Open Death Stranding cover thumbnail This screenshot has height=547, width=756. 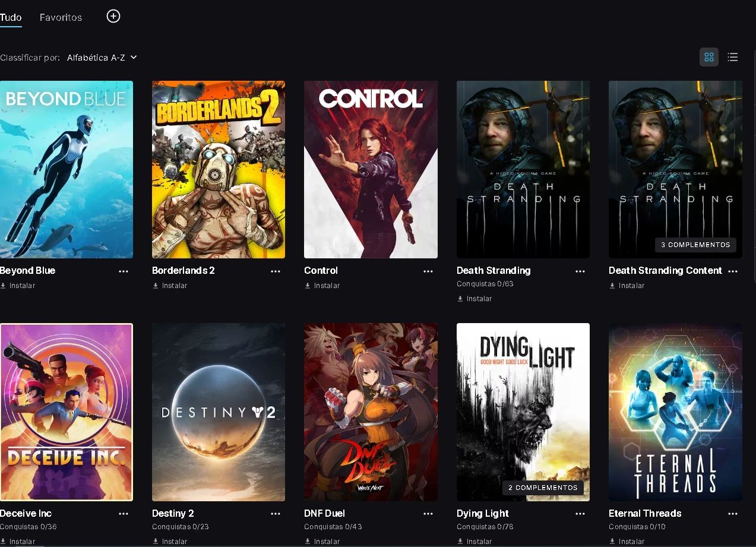pos(523,169)
